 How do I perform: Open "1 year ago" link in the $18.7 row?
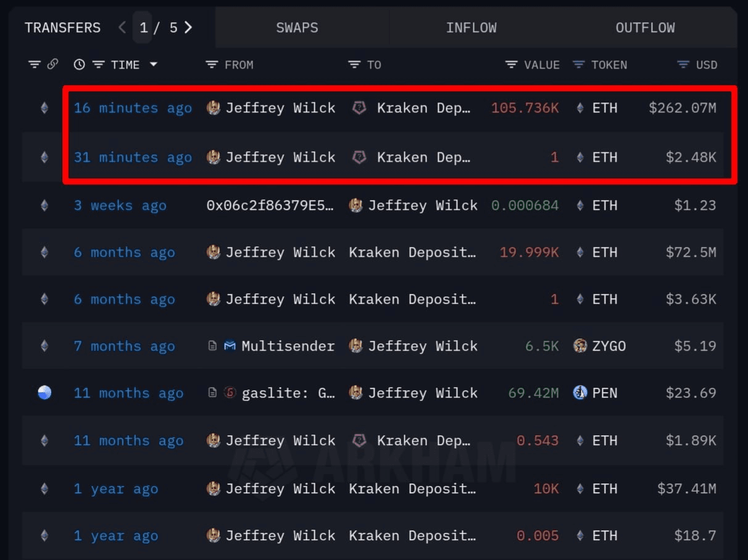pos(115,536)
